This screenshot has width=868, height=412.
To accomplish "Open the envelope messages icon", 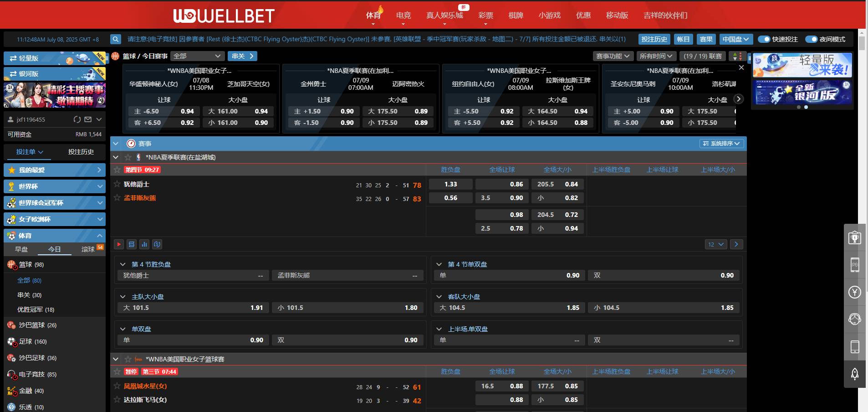I will click(x=88, y=119).
